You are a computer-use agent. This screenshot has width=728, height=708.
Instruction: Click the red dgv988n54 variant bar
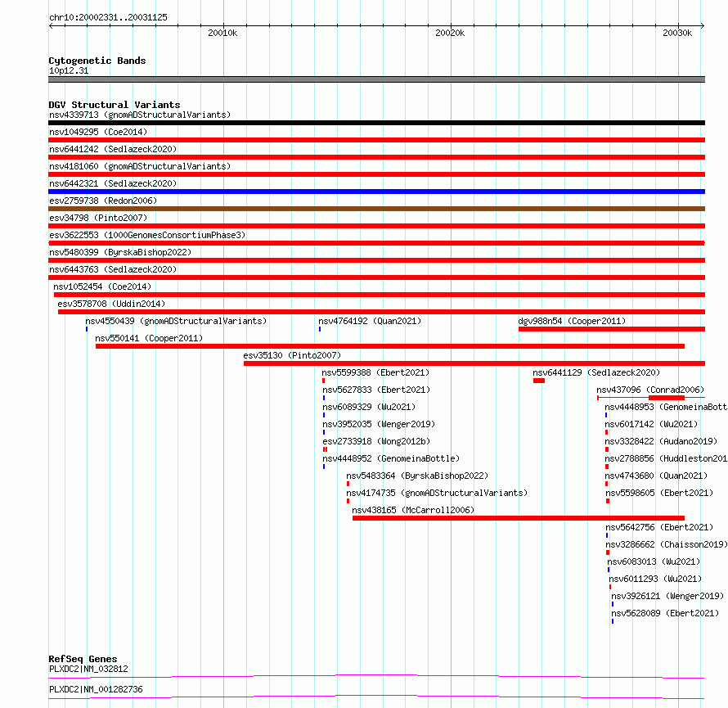[612, 329]
